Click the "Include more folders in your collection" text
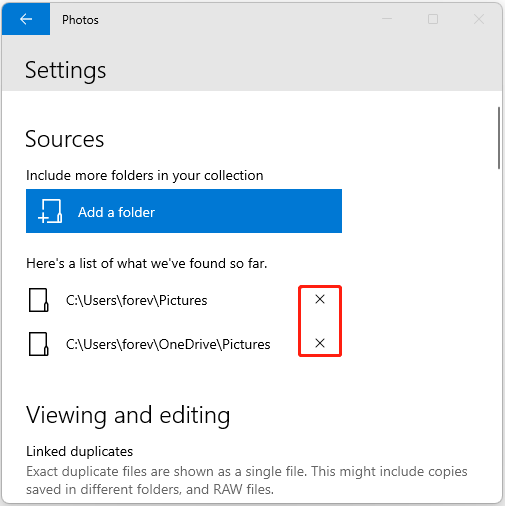 pos(145,175)
